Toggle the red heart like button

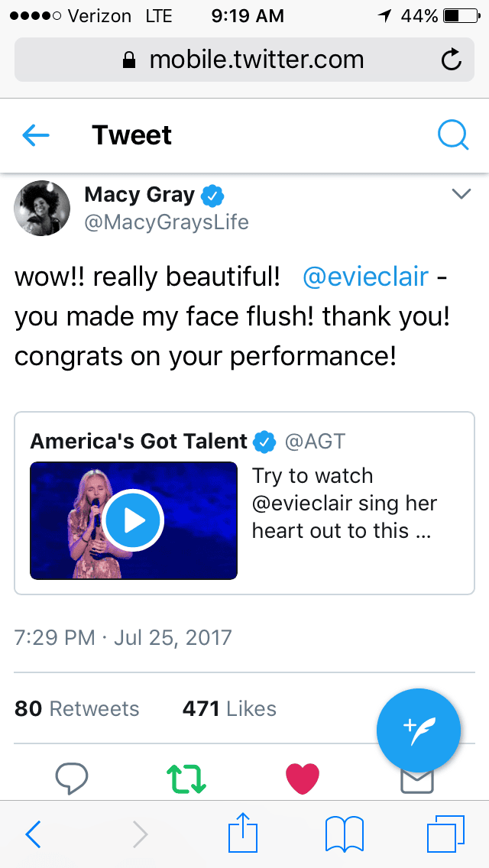(302, 777)
